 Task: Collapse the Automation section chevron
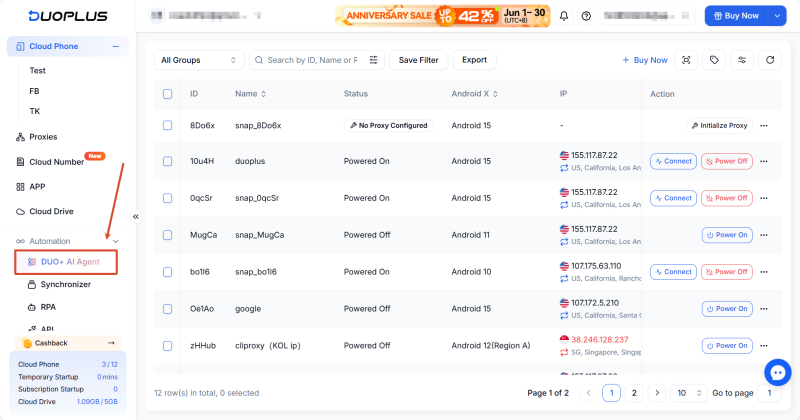[116, 241]
